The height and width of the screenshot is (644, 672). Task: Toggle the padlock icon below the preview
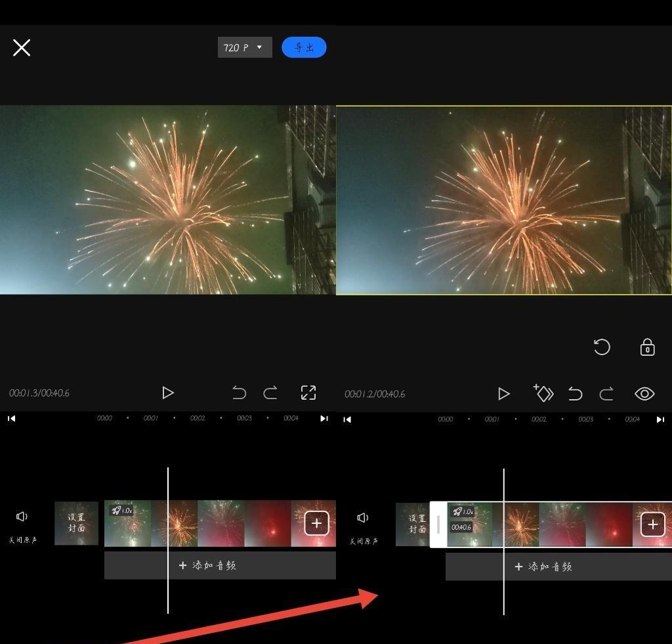pos(647,347)
